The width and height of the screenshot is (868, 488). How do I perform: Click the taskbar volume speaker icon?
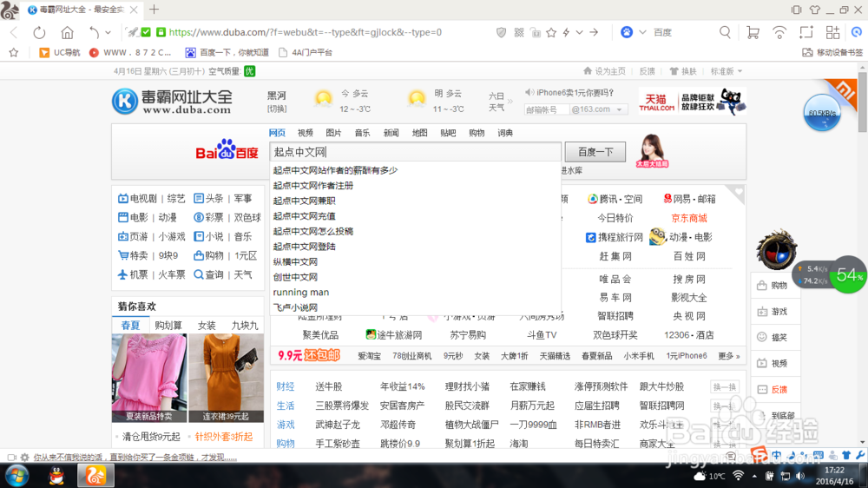[800, 476]
